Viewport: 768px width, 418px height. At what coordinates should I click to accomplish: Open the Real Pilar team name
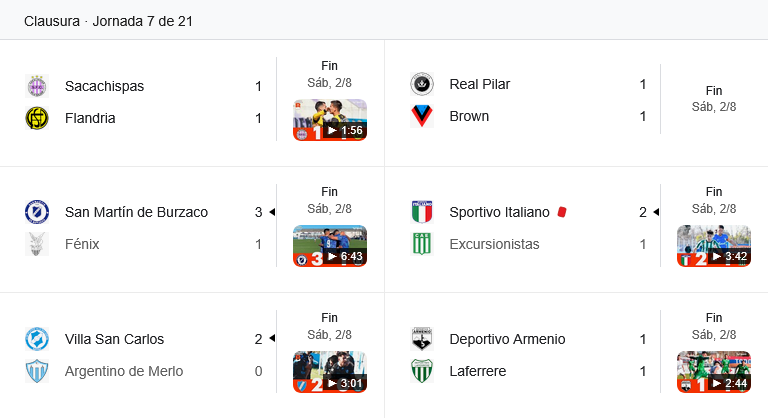tap(480, 84)
